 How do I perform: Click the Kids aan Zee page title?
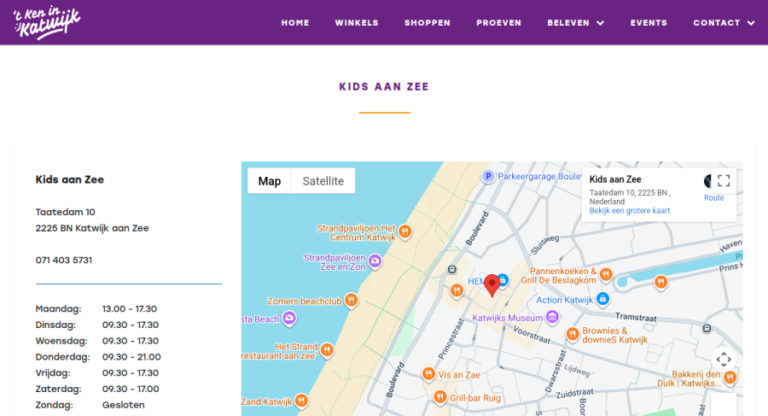(x=384, y=87)
